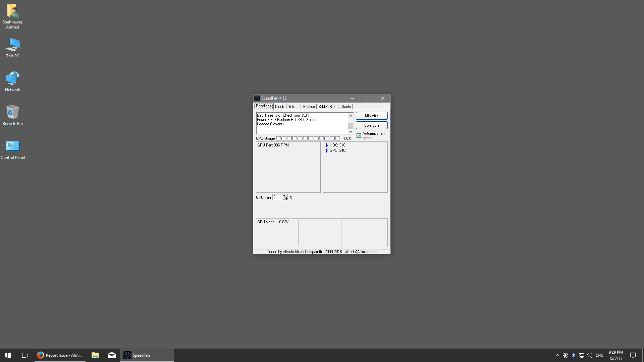Click the log box scroll down arrow
The image size is (644, 362).
tap(351, 132)
